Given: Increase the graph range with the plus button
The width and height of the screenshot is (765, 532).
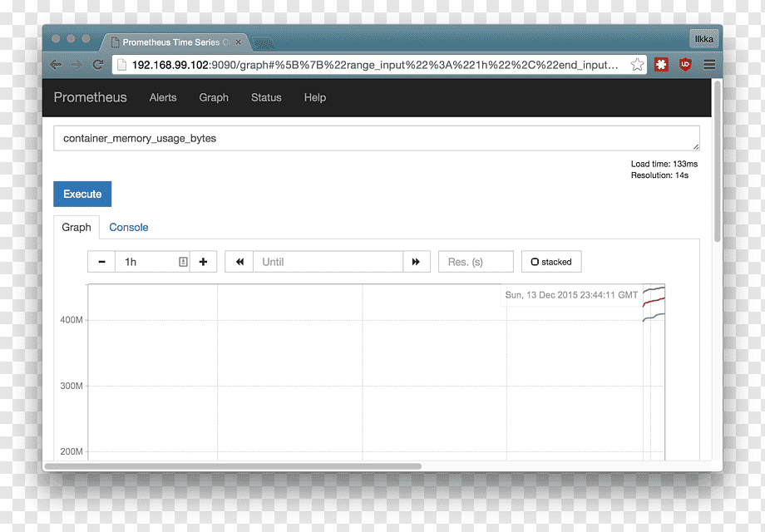Looking at the screenshot, I should tap(203, 262).
